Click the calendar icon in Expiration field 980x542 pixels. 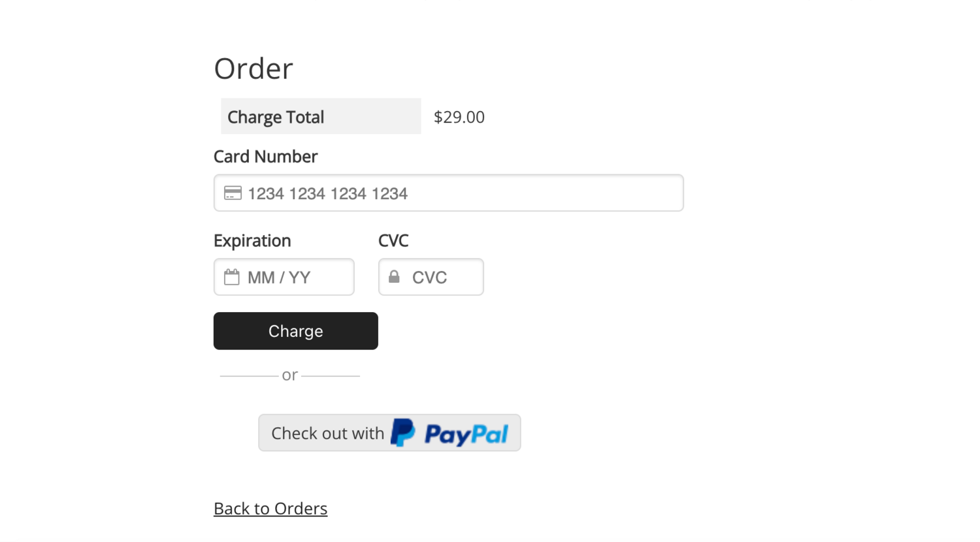coord(232,277)
